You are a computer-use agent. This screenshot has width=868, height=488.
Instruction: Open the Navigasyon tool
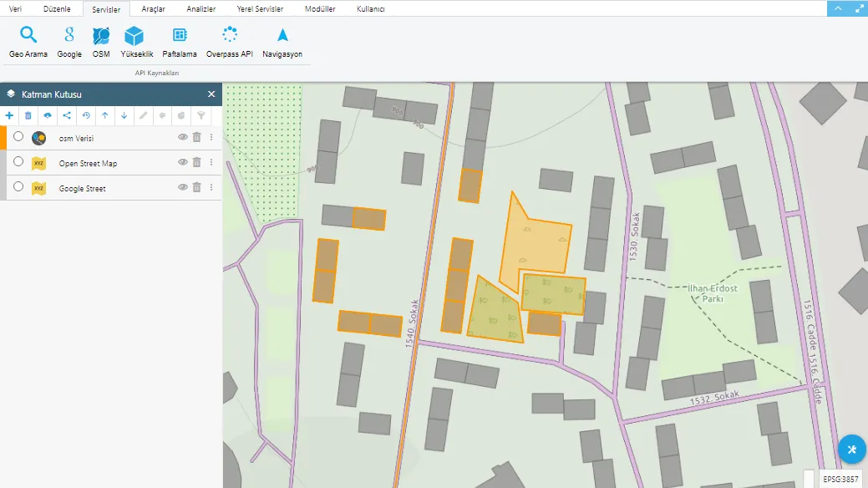tap(282, 42)
